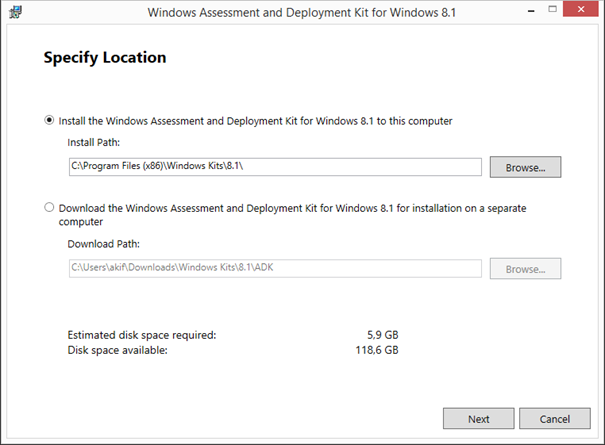Cancel the installation setup
Viewport: 605px width, 445px height.
tap(554, 419)
